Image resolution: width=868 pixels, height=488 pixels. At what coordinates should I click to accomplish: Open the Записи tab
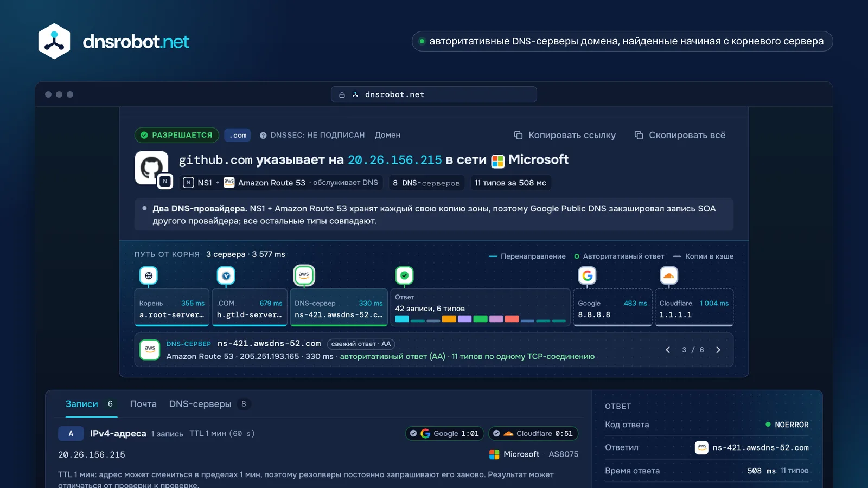[x=91, y=404]
